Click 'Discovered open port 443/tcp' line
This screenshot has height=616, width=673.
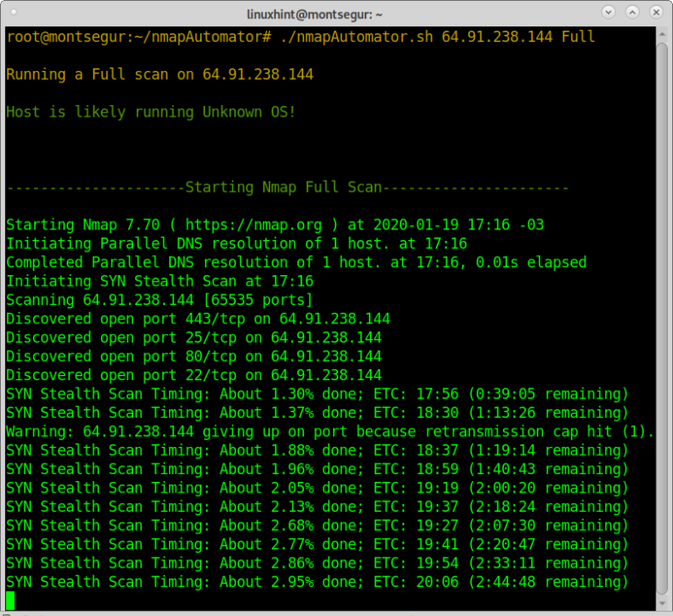click(x=198, y=319)
